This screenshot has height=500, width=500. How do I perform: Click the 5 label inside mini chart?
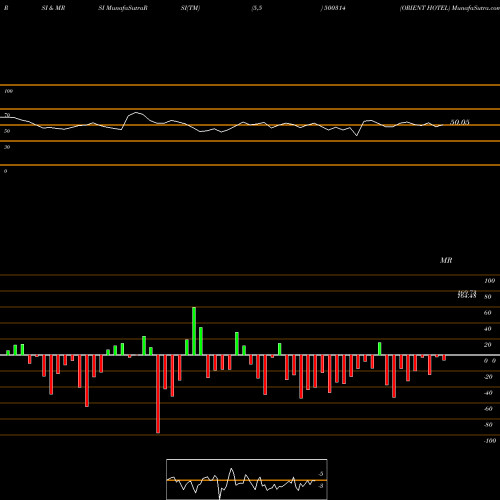point(320,474)
